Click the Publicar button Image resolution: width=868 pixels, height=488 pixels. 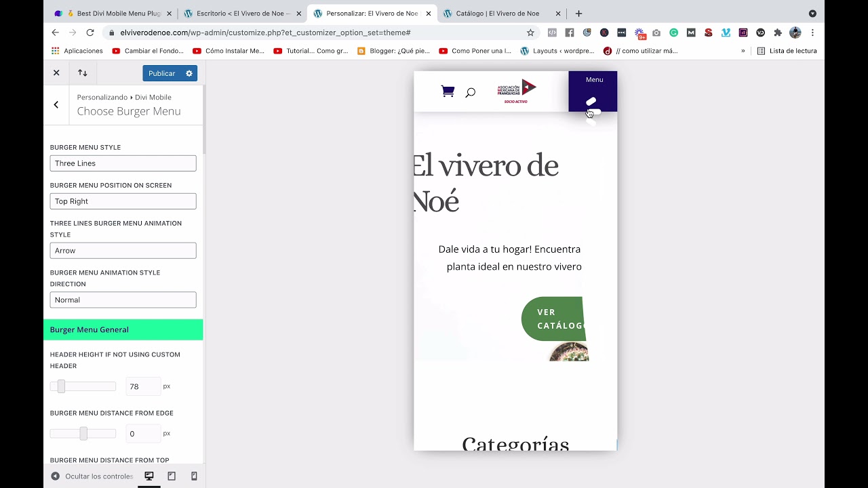[162, 73]
